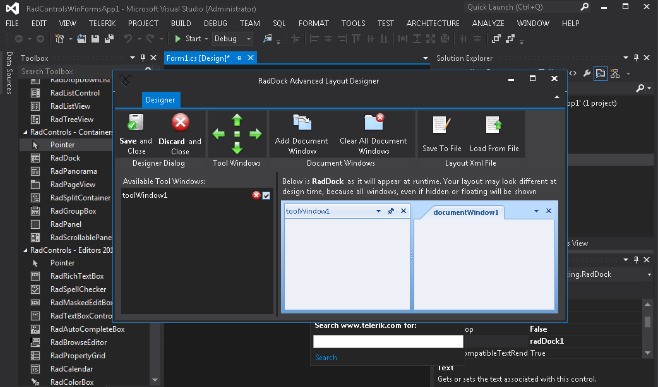Toggle the toolWindow1 visibility checkbox

[x=266, y=196]
